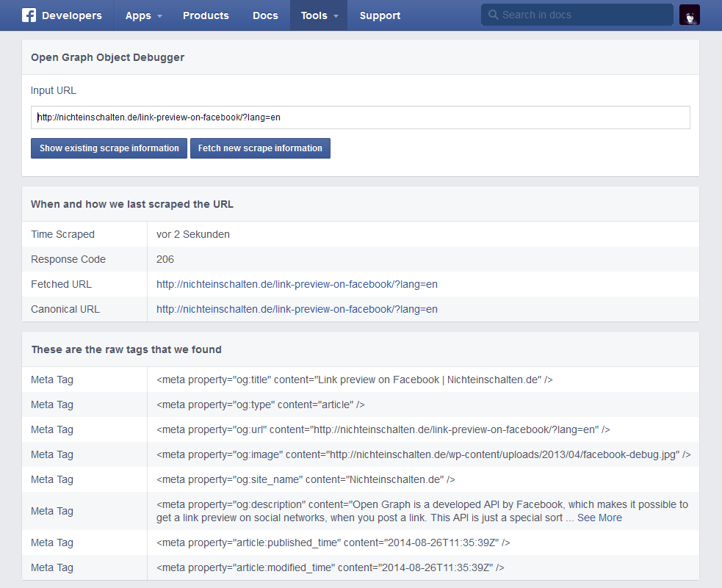The image size is (722, 588).
Task: Click the Open Graph Object Debugger heading
Action: [x=108, y=57]
